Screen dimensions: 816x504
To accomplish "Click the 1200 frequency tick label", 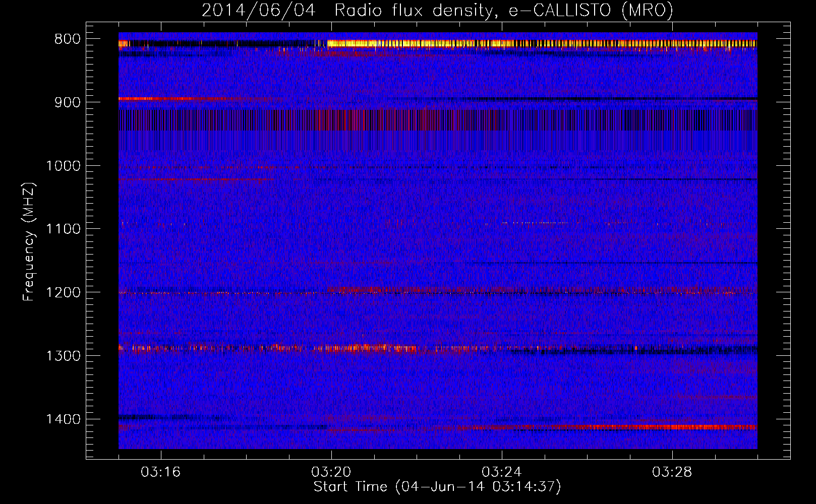I will coord(63,293).
